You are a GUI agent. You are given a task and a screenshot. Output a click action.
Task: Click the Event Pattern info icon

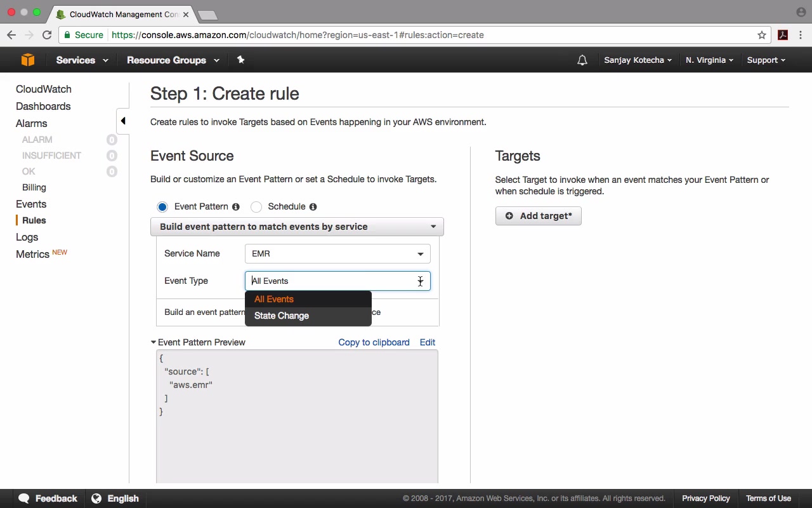(x=236, y=206)
